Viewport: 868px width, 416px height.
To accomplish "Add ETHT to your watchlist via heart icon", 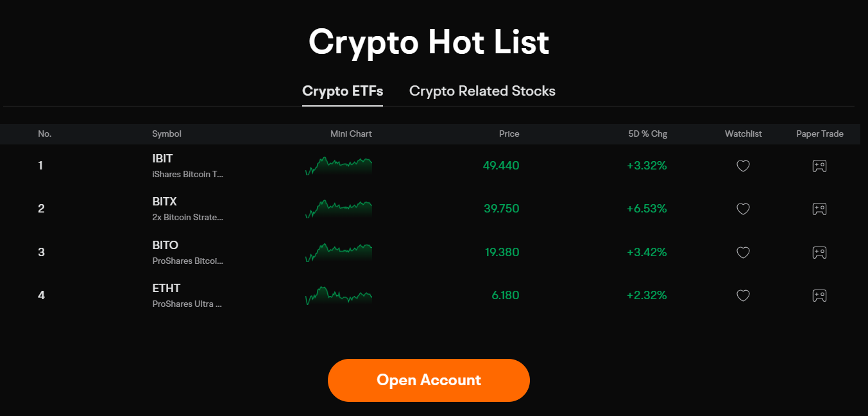I will [743, 295].
